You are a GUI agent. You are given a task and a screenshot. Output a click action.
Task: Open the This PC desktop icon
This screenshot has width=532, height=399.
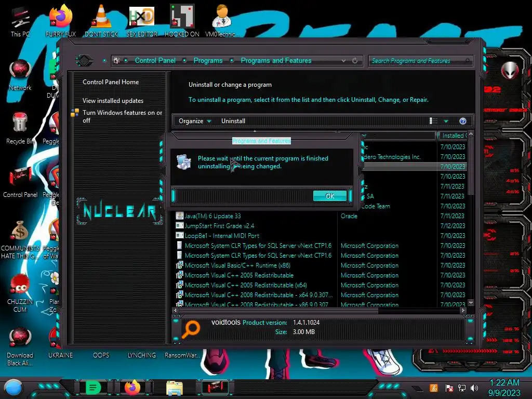click(20, 20)
